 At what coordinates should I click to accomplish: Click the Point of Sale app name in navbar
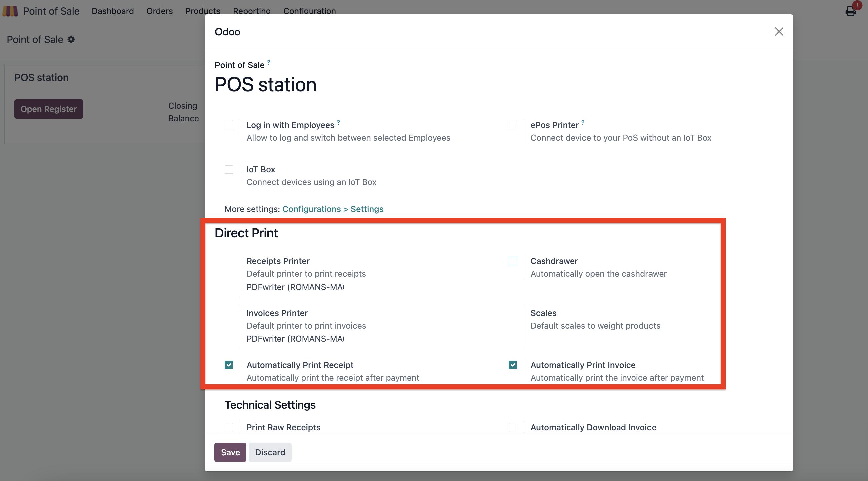click(51, 11)
